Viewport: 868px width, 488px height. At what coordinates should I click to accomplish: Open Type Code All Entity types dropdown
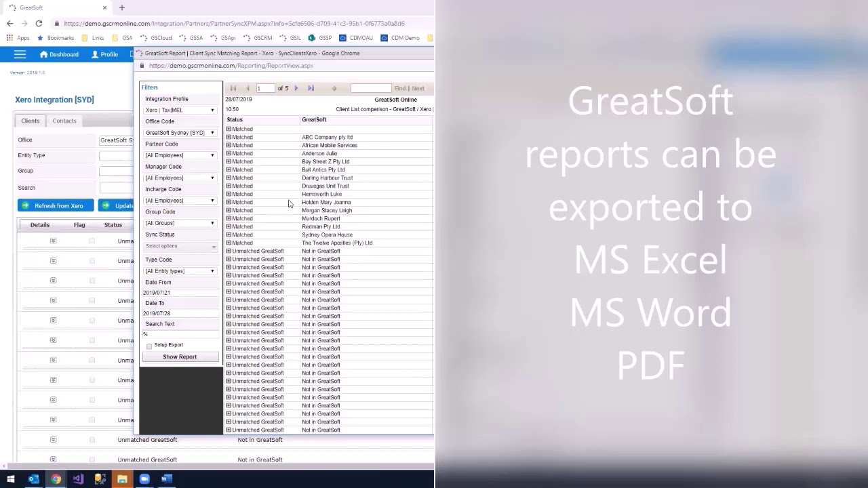tap(180, 271)
